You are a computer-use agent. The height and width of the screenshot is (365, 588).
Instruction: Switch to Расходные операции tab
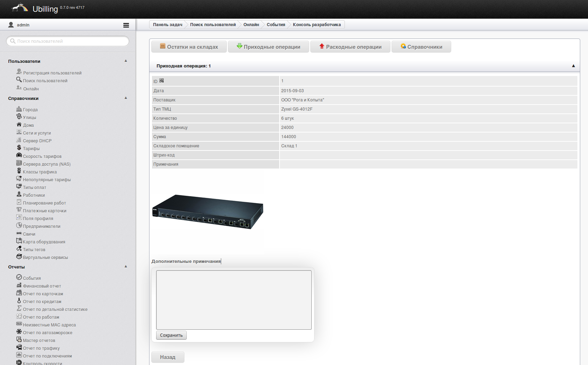tap(350, 47)
